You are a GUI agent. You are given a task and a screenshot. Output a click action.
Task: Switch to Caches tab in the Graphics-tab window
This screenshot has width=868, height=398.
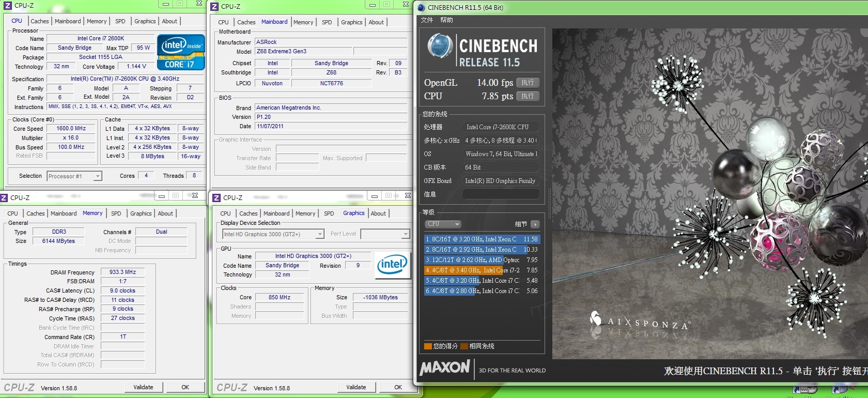[x=248, y=213]
